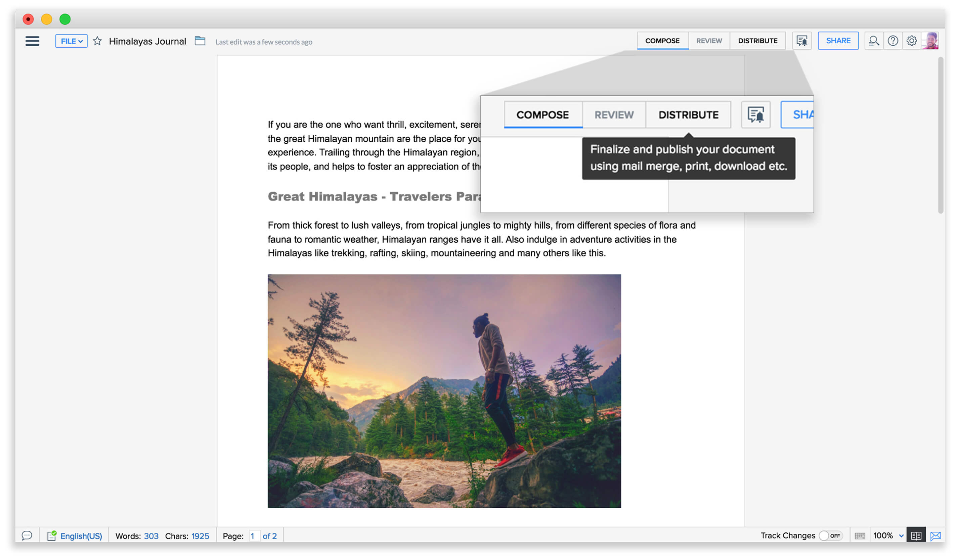Click the folder location icon

point(200,41)
